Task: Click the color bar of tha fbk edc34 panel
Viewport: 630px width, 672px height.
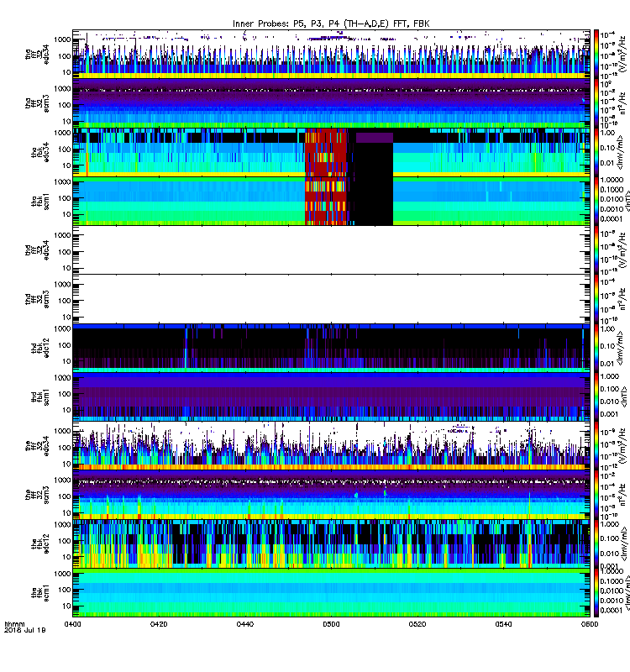Action: pyautogui.click(x=596, y=152)
